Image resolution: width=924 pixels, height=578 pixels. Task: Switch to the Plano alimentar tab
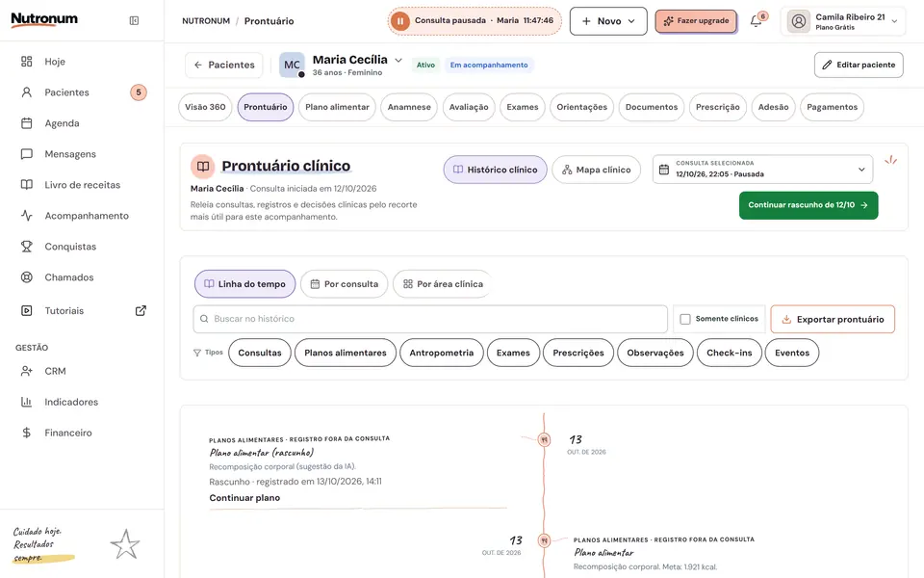point(337,107)
